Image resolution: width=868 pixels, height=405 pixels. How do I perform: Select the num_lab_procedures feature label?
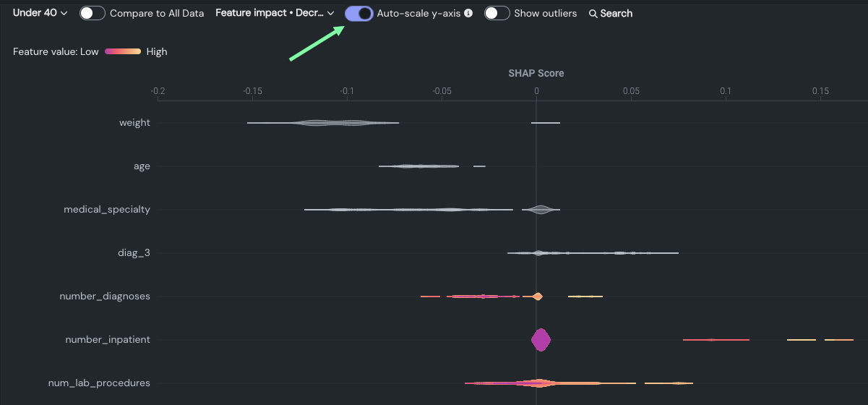[99, 383]
